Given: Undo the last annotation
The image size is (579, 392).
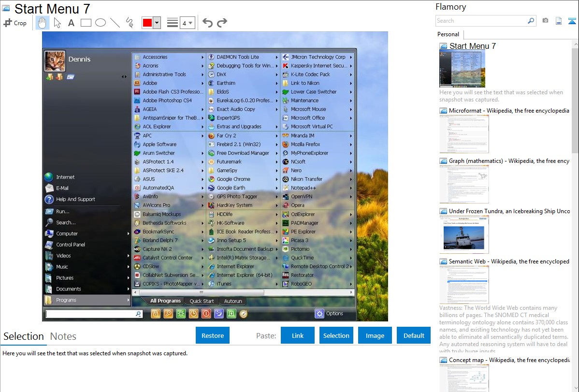Looking at the screenshot, I should pyautogui.click(x=207, y=23).
